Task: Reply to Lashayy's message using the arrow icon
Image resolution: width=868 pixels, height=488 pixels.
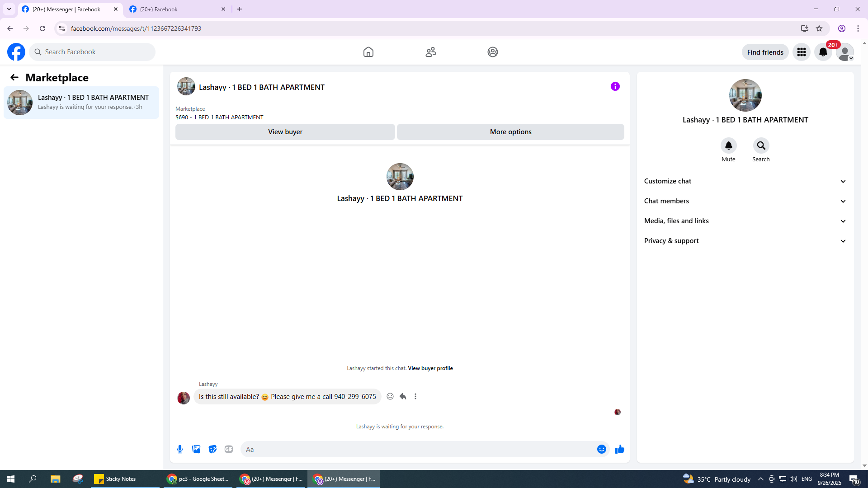Action: coord(403,396)
